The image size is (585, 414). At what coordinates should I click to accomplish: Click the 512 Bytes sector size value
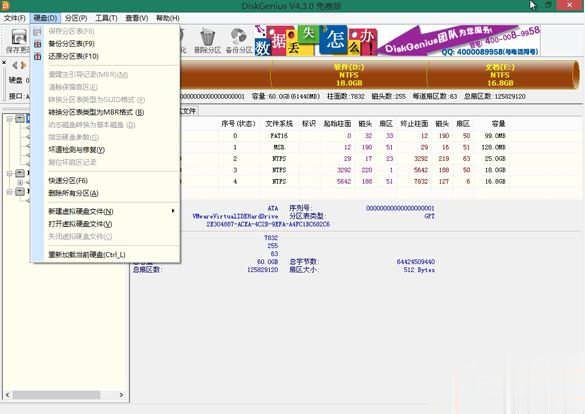pyautogui.click(x=419, y=270)
